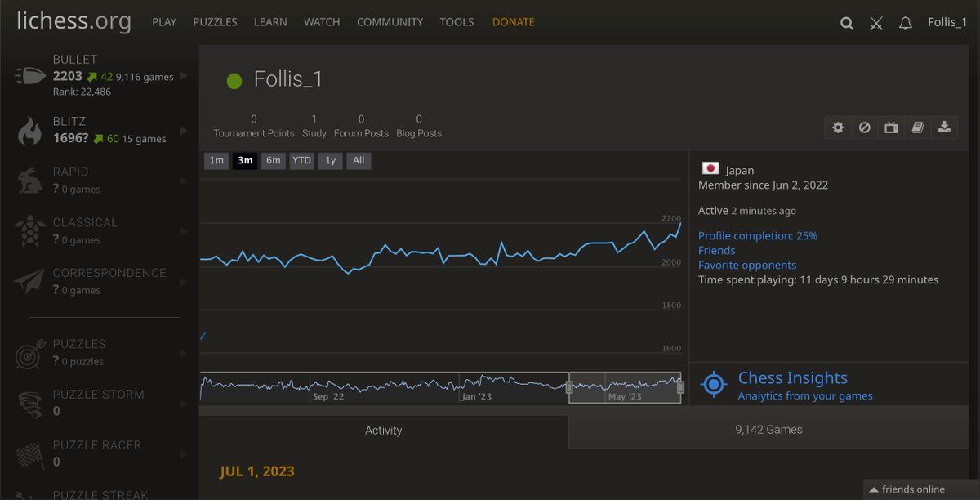Open Chess Insights analytics link
This screenshot has width=980, height=500.
point(805,395)
